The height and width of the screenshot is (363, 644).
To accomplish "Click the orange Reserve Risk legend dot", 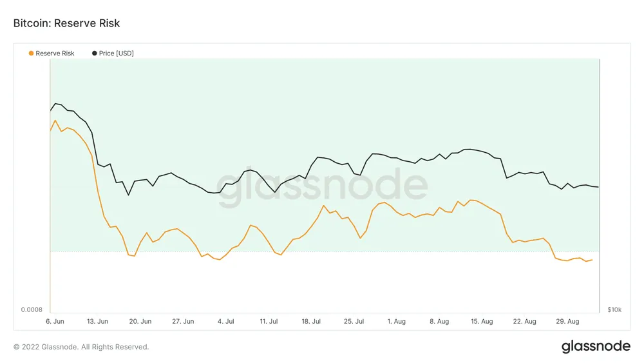I will pos(31,53).
